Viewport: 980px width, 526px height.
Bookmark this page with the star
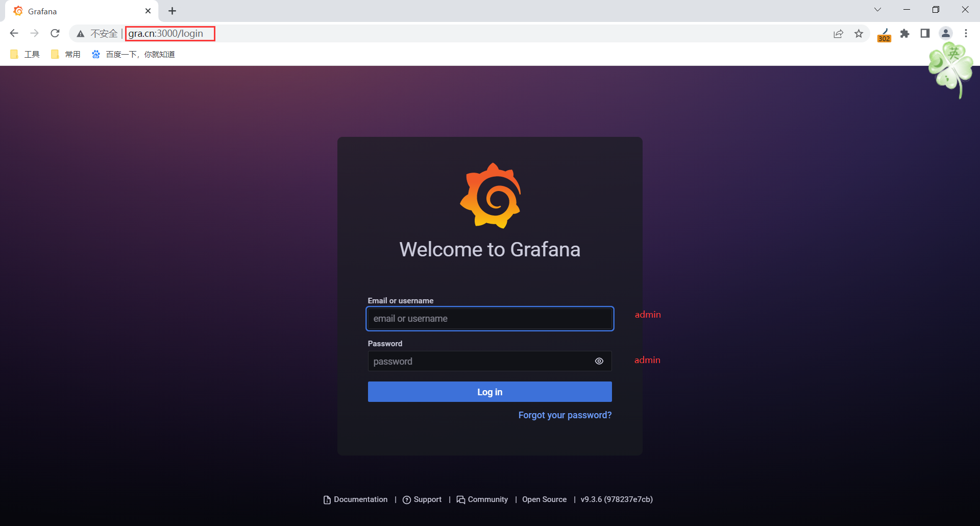pos(859,34)
